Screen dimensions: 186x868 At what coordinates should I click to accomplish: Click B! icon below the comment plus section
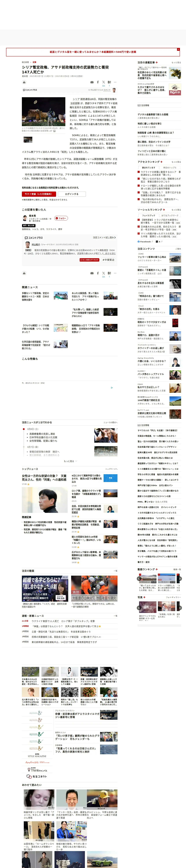click(x=109, y=273)
